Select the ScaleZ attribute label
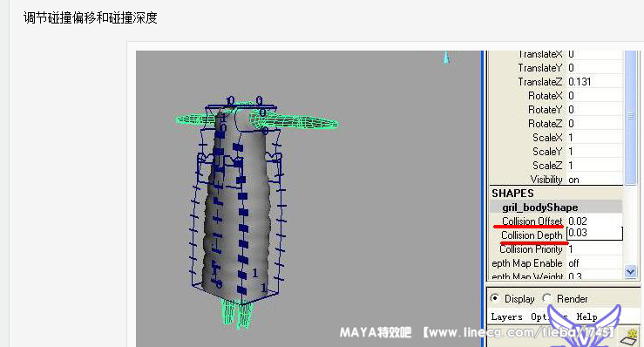644x347 pixels. coord(547,166)
